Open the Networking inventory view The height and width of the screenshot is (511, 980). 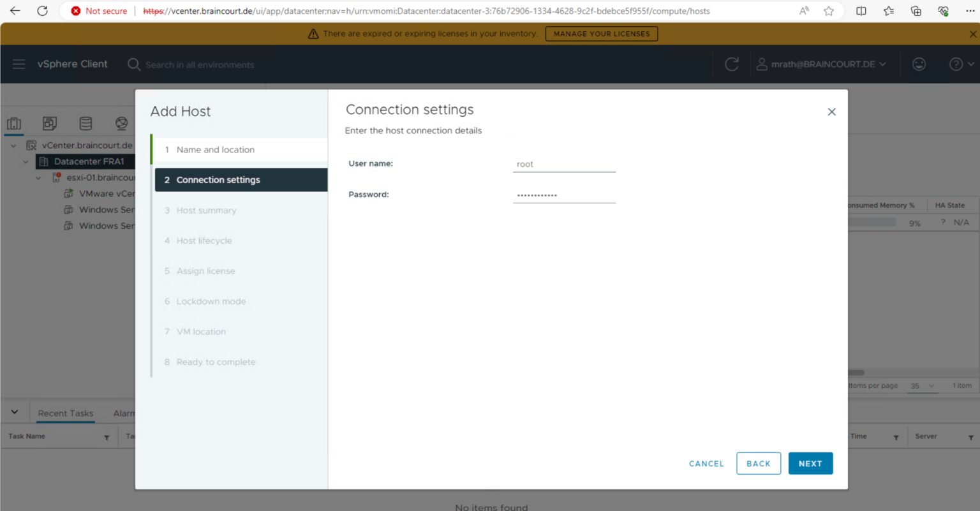point(121,123)
